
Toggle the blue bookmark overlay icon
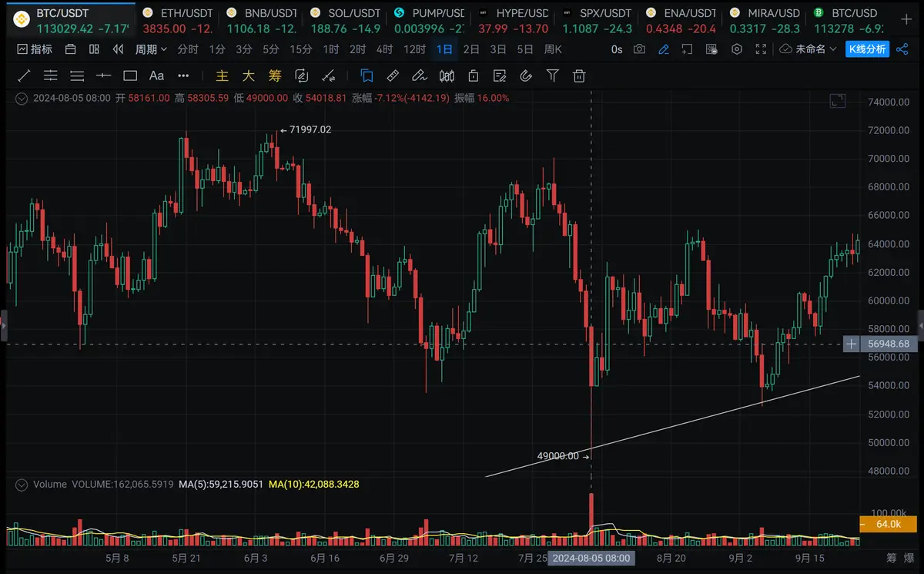367,76
